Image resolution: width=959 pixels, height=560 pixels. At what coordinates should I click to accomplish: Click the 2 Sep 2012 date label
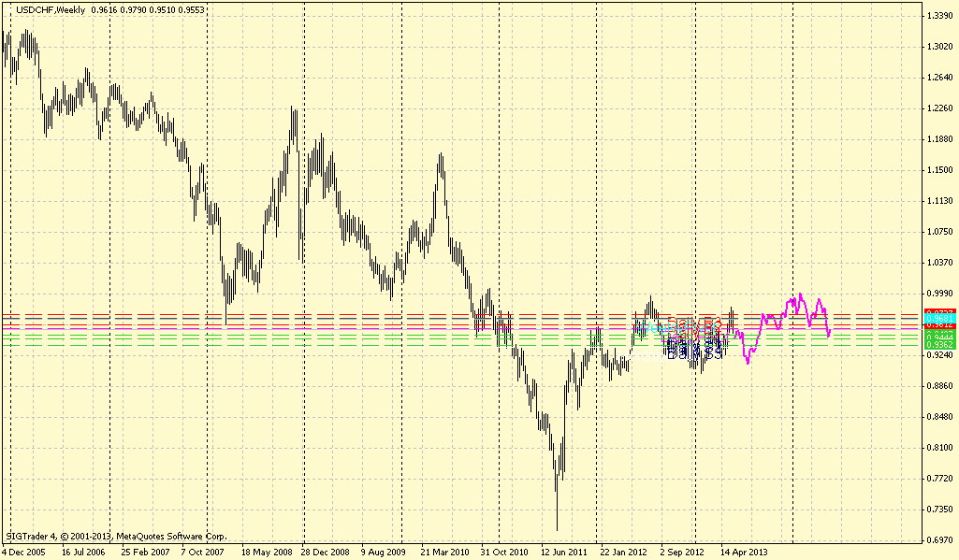(682, 552)
